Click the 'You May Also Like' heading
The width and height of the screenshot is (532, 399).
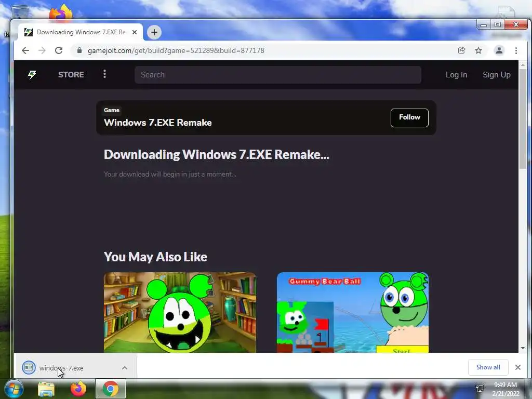coord(155,257)
